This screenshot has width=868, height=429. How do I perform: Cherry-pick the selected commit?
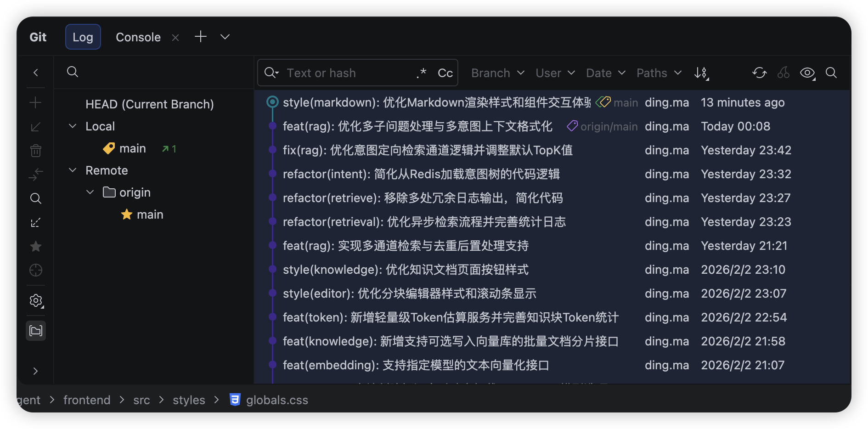[783, 73]
